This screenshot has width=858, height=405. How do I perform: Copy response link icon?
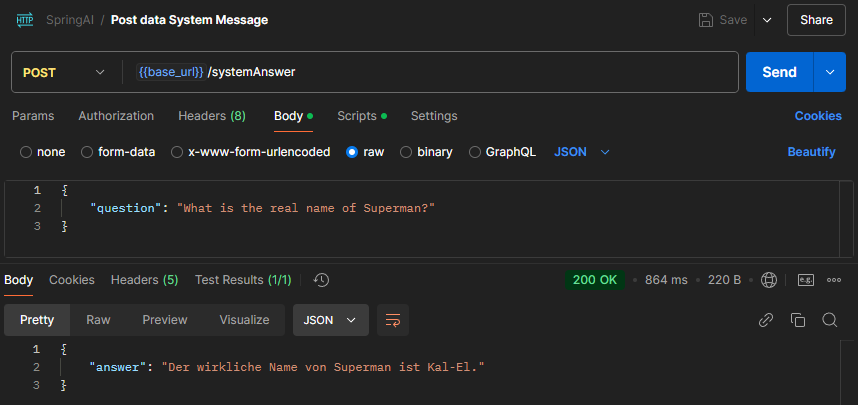pos(766,320)
